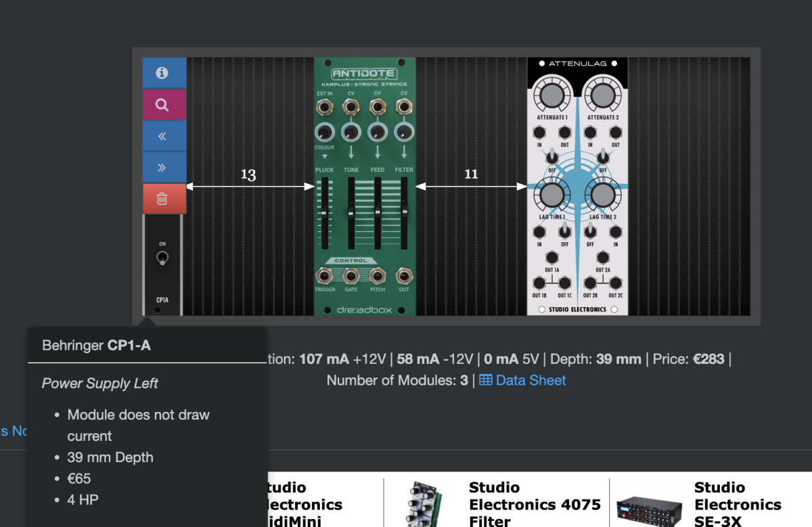This screenshot has height=527, width=812.
Task: Click the Attenulag OUT 2C jack
Action: (615, 283)
